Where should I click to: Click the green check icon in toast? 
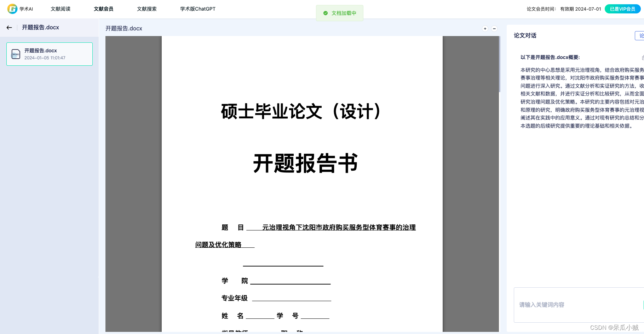tap(326, 13)
